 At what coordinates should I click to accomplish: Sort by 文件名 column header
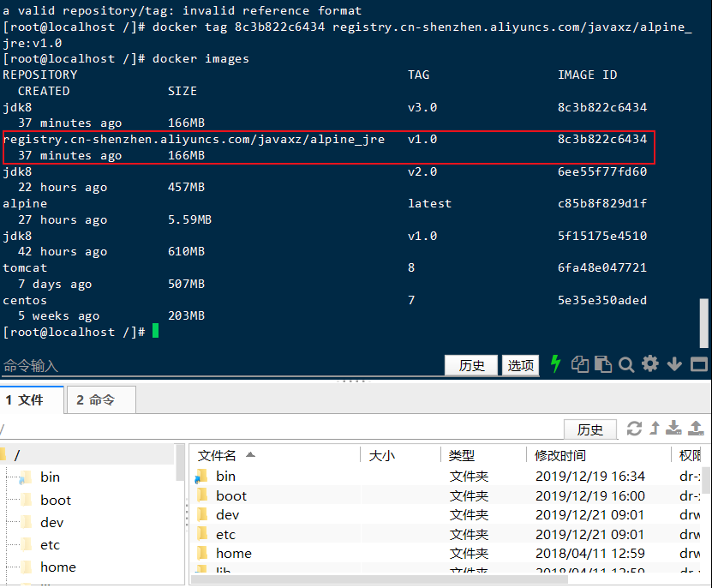[276, 455]
